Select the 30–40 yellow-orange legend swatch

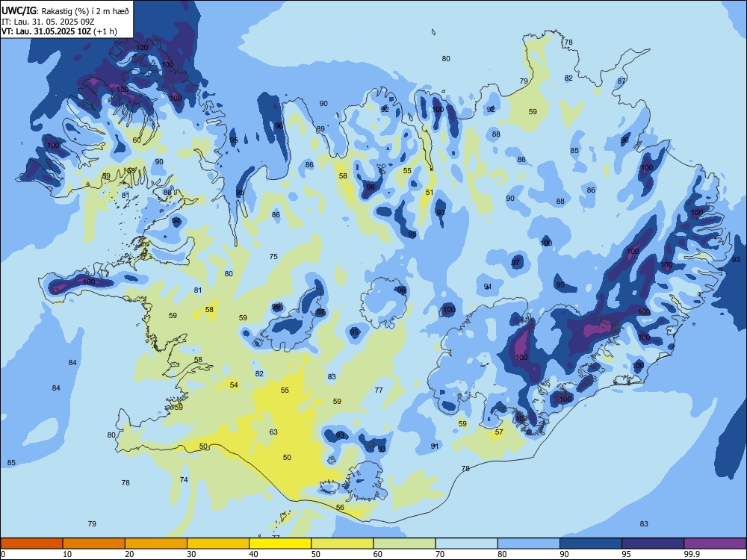[218, 544]
